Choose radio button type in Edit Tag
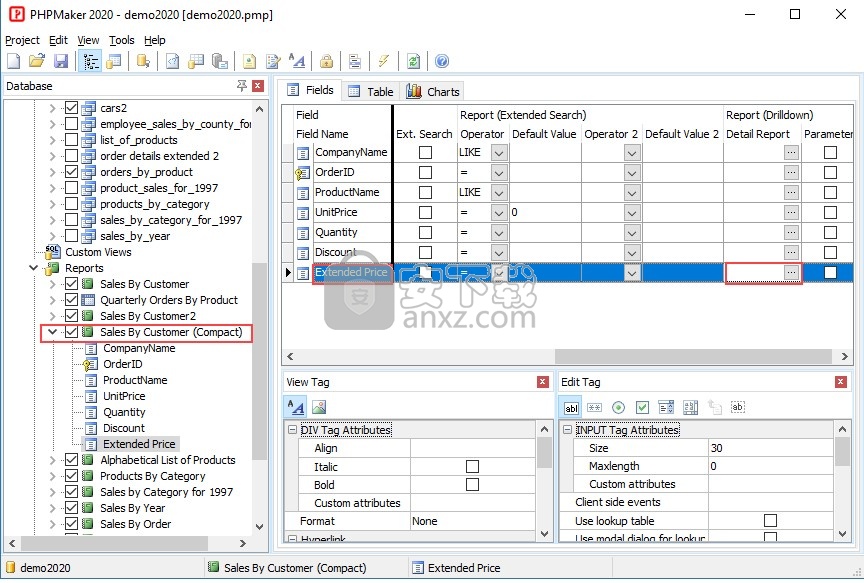The image size is (864, 583). click(x=618, y=408)
